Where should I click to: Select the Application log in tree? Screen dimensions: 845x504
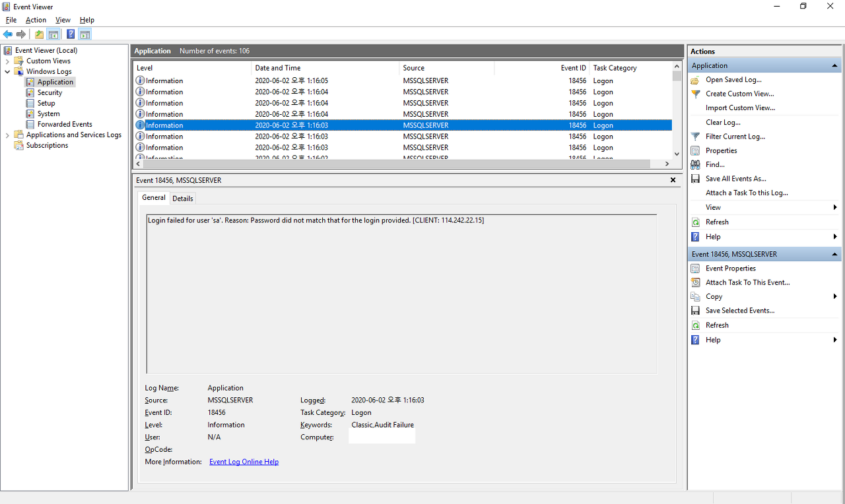click(x=55, y=82)
